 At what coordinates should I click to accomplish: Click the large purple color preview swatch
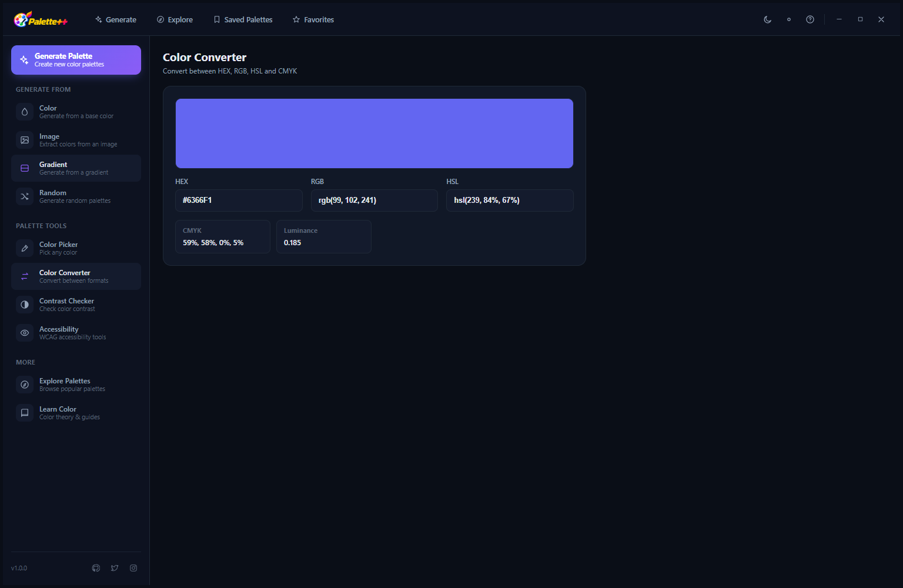(x=374, y=133)
